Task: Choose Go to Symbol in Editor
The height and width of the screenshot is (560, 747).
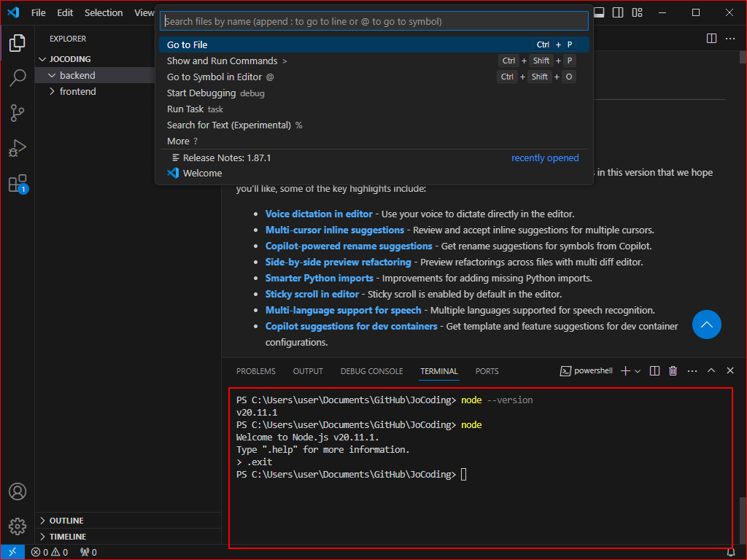Action: tap(374, 77)
